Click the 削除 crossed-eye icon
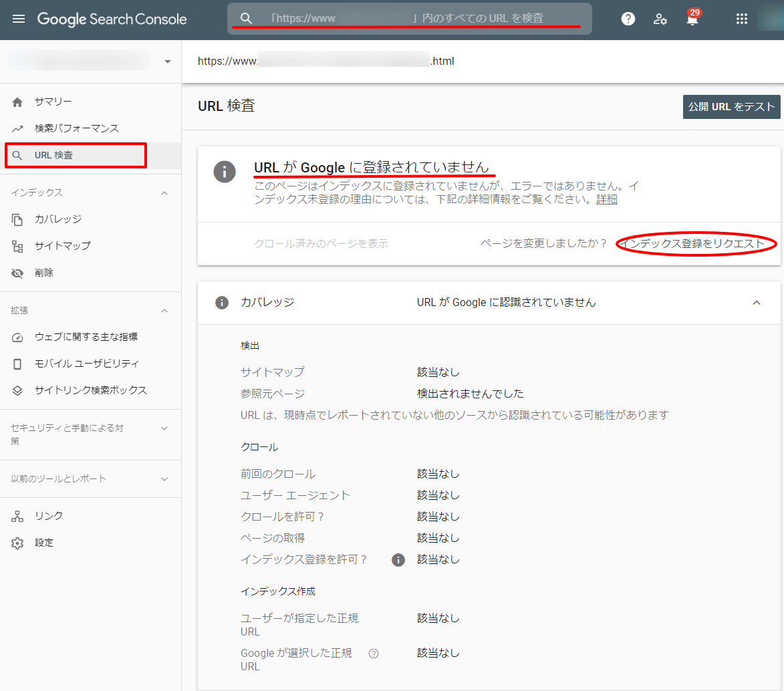 click(x=17, y=273)
